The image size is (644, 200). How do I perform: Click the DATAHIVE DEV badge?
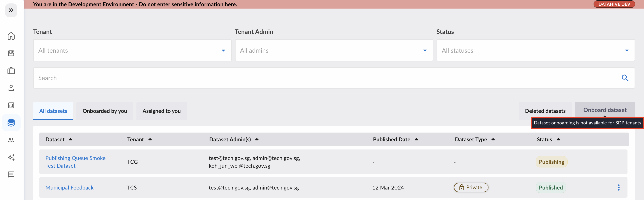pos(614,4)
